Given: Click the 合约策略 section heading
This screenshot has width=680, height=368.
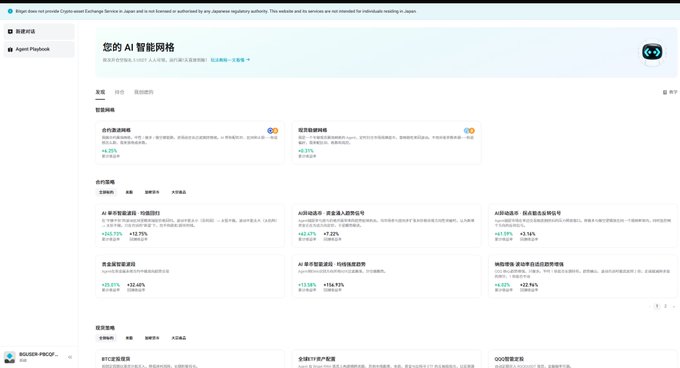Looking at the screenshot, I should pos(105,182).
